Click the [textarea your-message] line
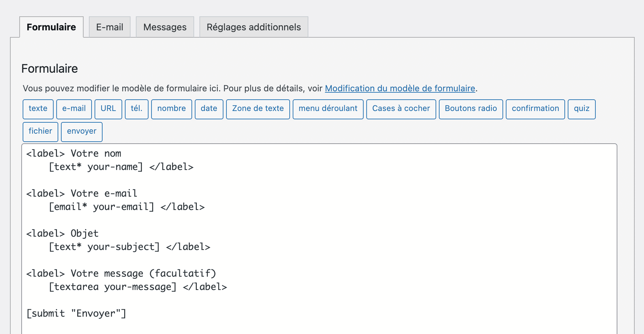 [138, 287]
